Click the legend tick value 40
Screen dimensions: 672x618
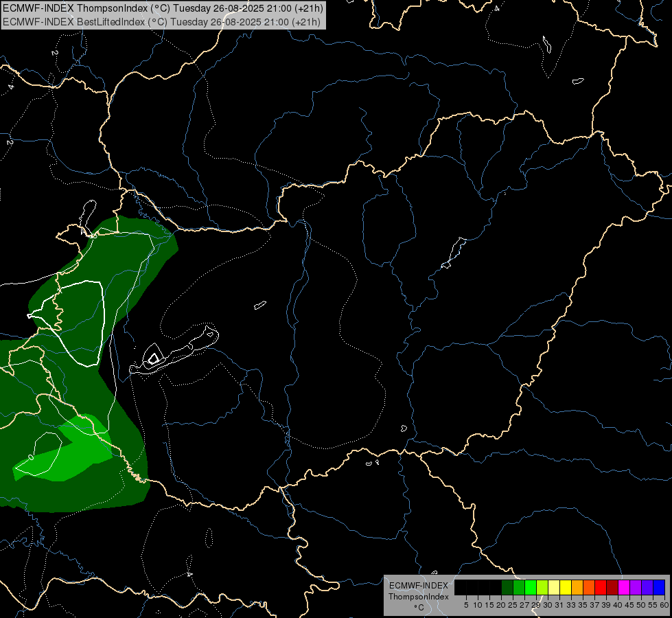pos(618,605)
